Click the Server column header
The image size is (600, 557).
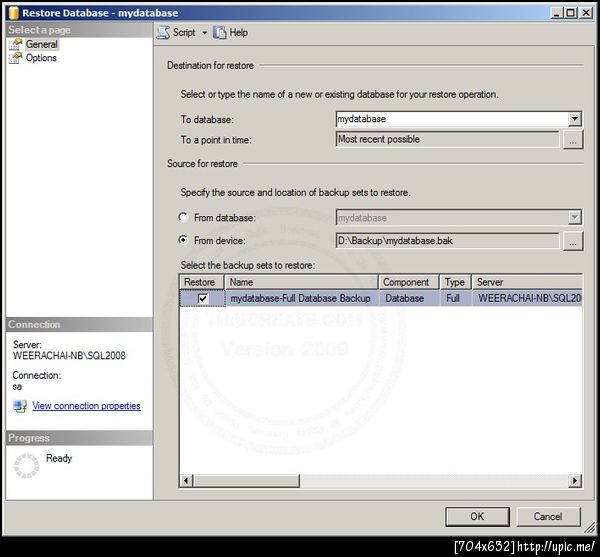point(527,282)
